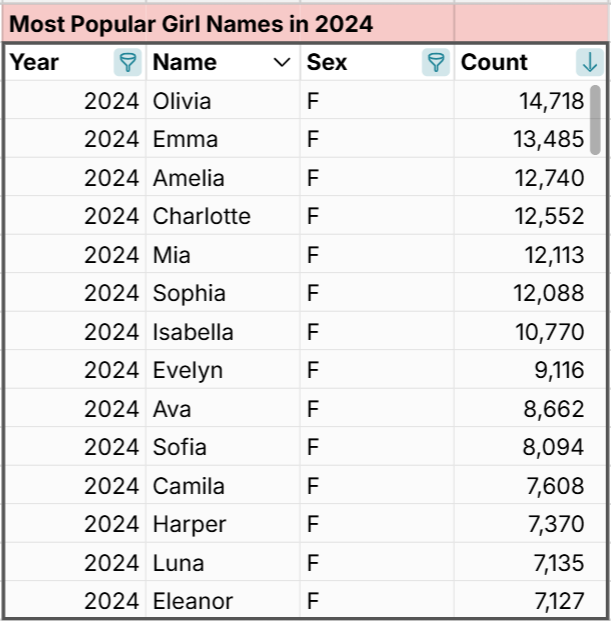
Task: Select the table title 'Most Popular Girl Names in 2024'
Action: coord(191,24)
